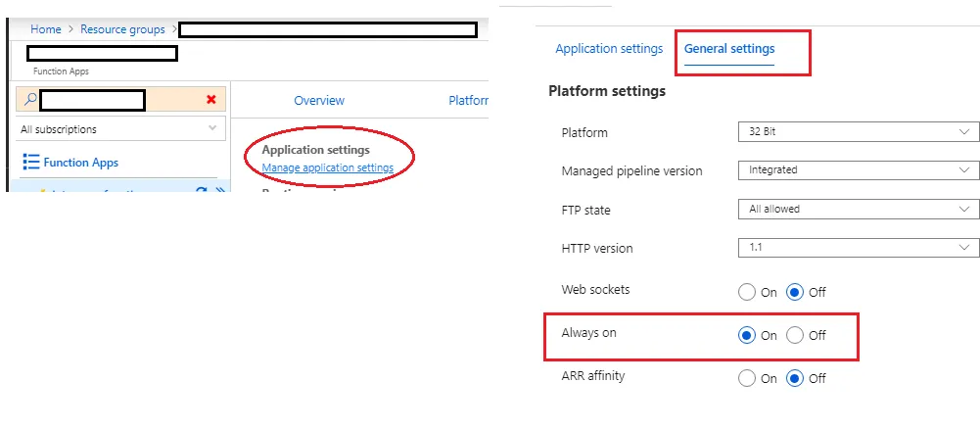Image resolution: width=980 pixels, height=430 pixels.
Task: Click the Manage application settings link
Action: tap(327, 167)
